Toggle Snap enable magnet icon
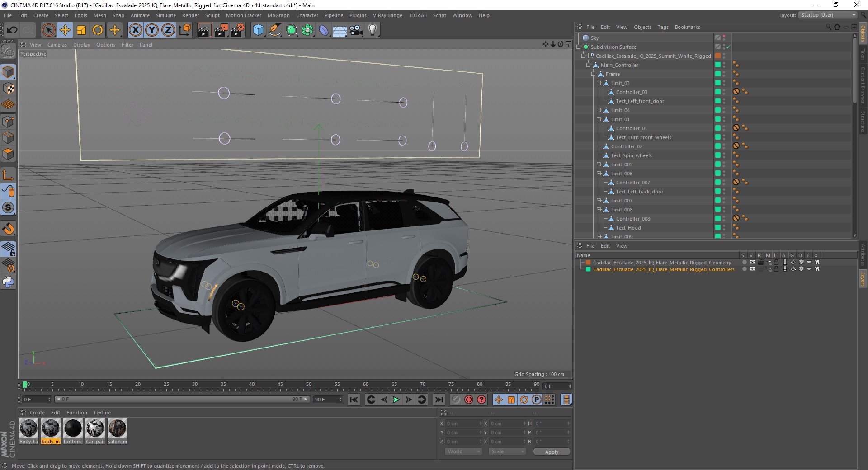868x470 pixels. [8, 229]
